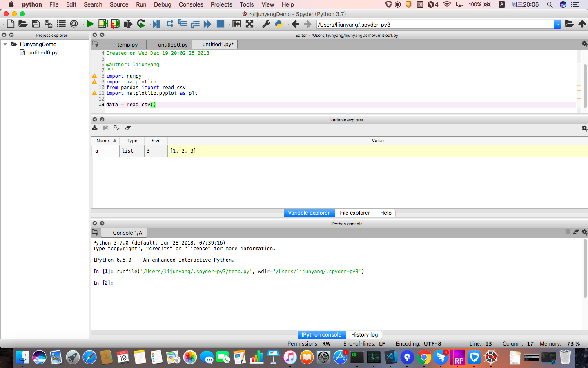Open Variable explorer options gear menu
The width and height of the screenshot is (588, 368).
(584, 128)
